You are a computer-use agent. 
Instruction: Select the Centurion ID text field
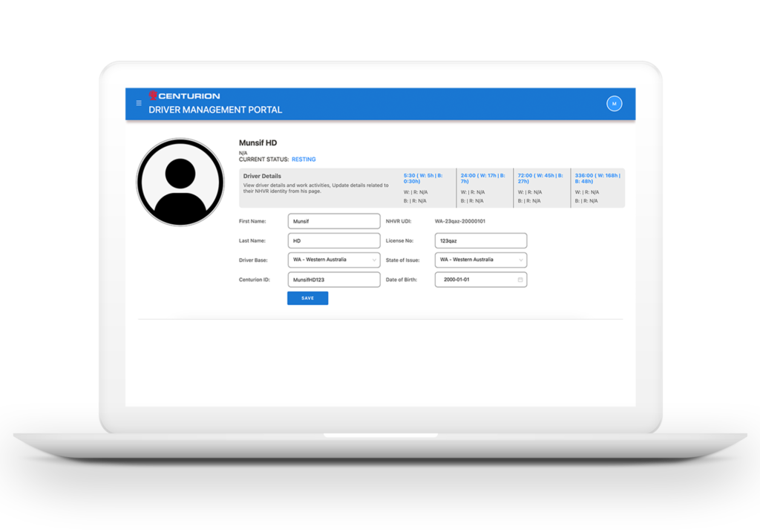[333, 280]
